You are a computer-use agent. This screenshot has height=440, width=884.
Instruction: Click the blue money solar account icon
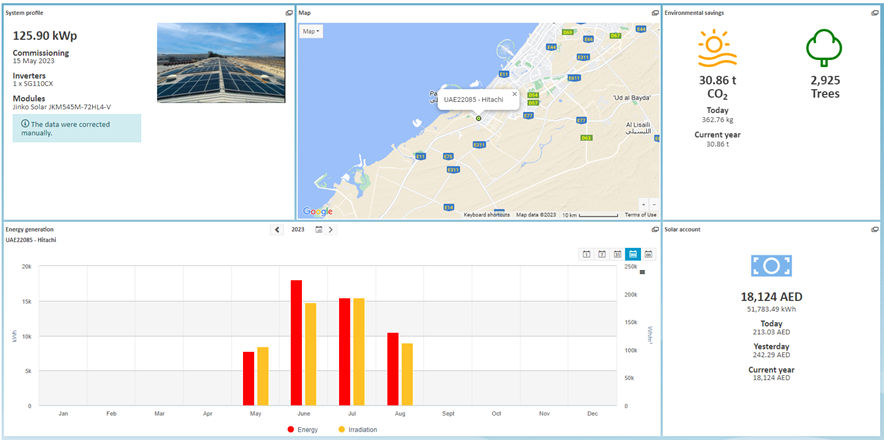tap(771, 266)
